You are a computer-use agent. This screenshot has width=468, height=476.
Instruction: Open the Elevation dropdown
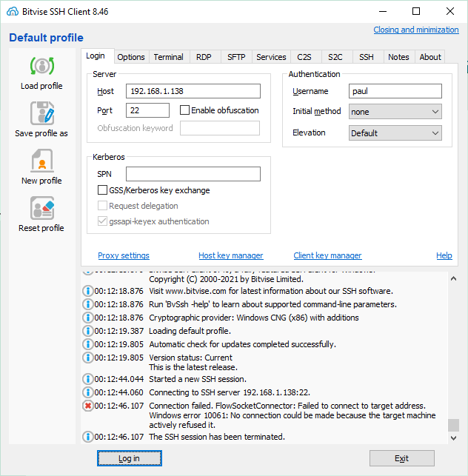(x=395, y=133)
